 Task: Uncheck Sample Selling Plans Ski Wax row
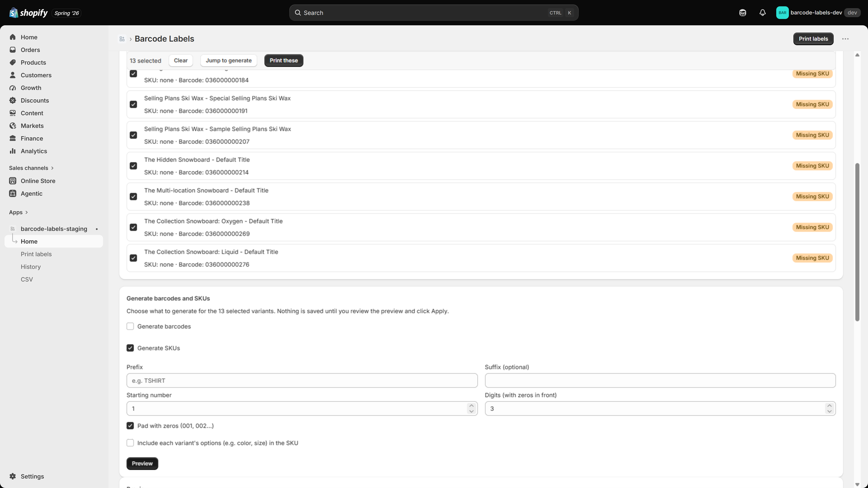tap(133, 135)
